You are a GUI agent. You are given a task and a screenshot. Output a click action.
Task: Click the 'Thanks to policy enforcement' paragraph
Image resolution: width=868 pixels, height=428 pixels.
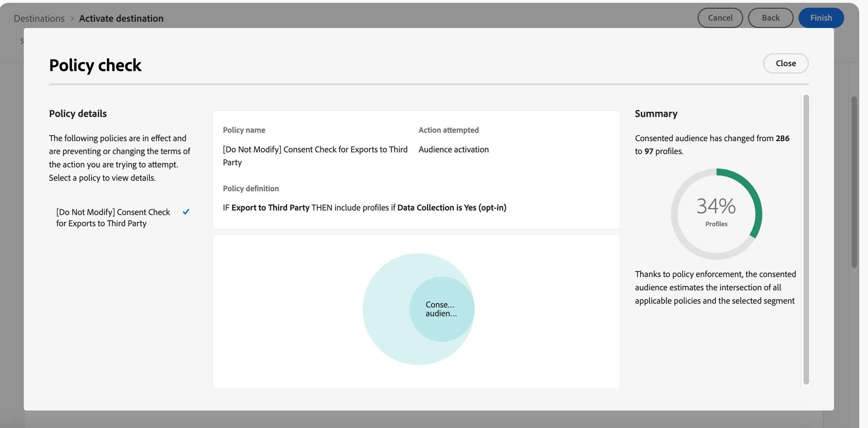(716, 287)
